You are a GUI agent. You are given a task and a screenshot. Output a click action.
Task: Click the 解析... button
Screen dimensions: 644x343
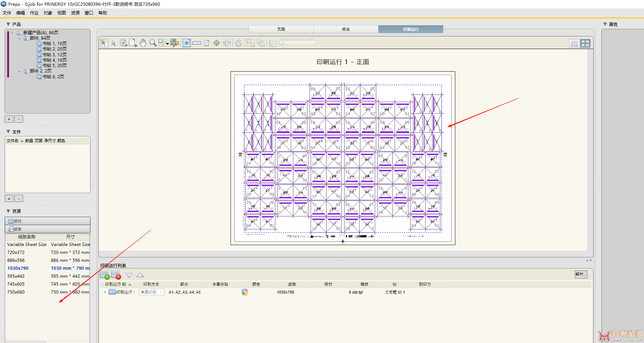pyautogui.click(x=581, y=274)
